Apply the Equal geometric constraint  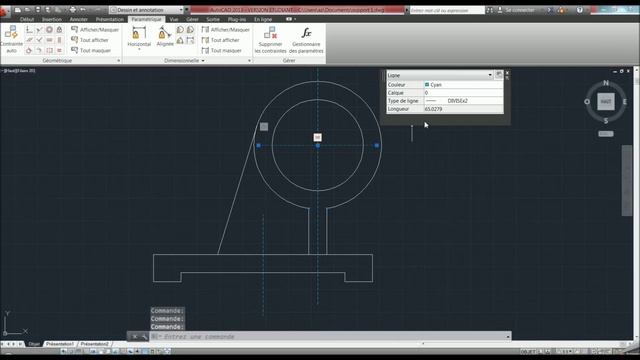59,50
